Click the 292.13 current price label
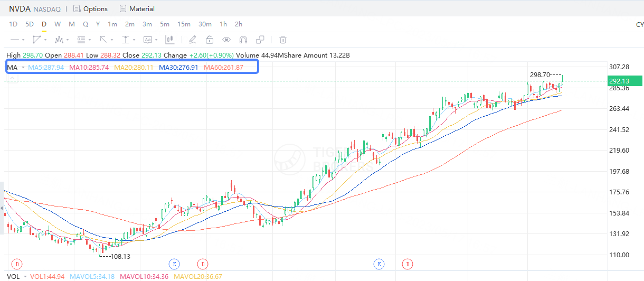Image resolution: width=644 pixels, height=281 pixels. 619,81
